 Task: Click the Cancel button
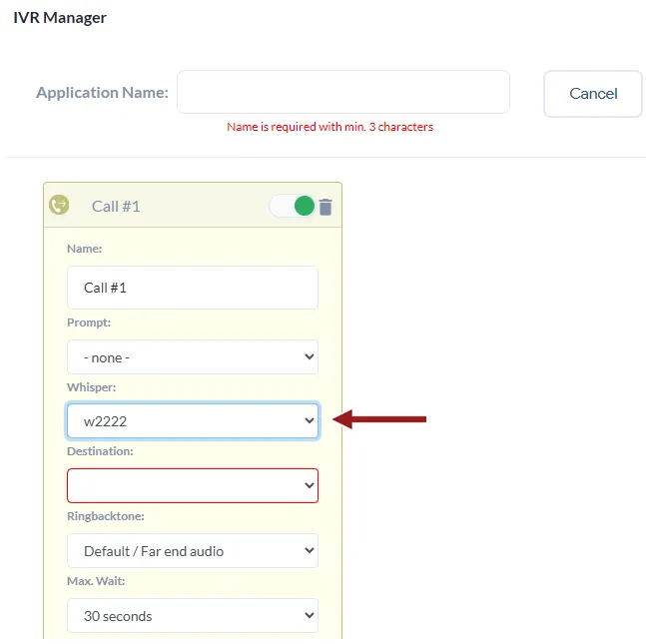593,94
